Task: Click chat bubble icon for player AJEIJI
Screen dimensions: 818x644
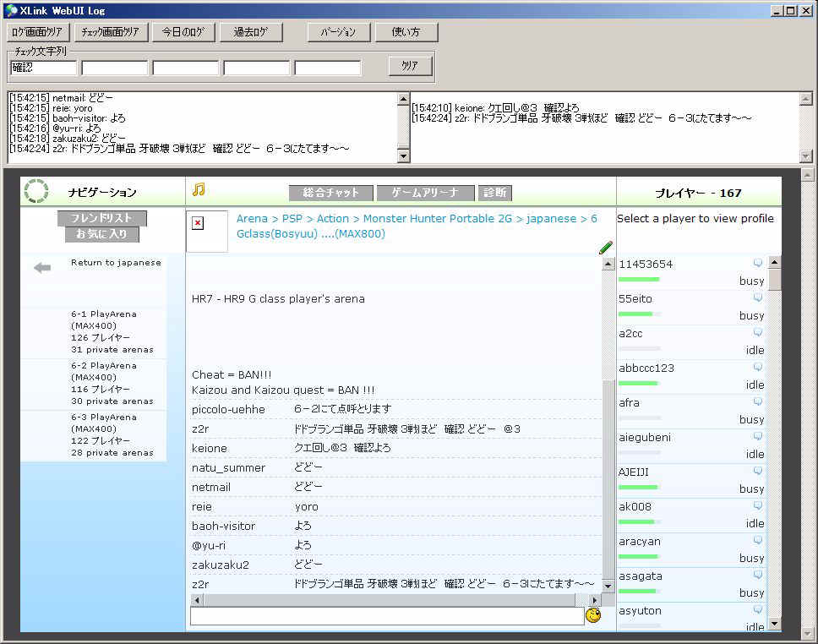Action: pyautogui.click(x=758, y=471)
